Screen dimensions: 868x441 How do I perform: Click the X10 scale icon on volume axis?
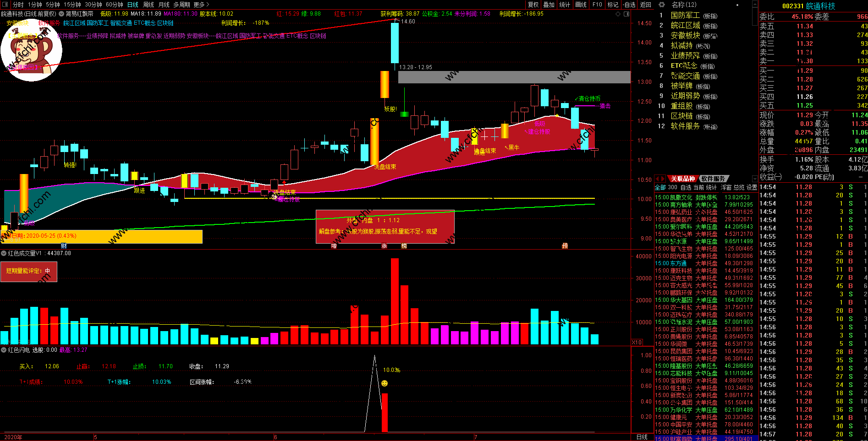(637, 343)
